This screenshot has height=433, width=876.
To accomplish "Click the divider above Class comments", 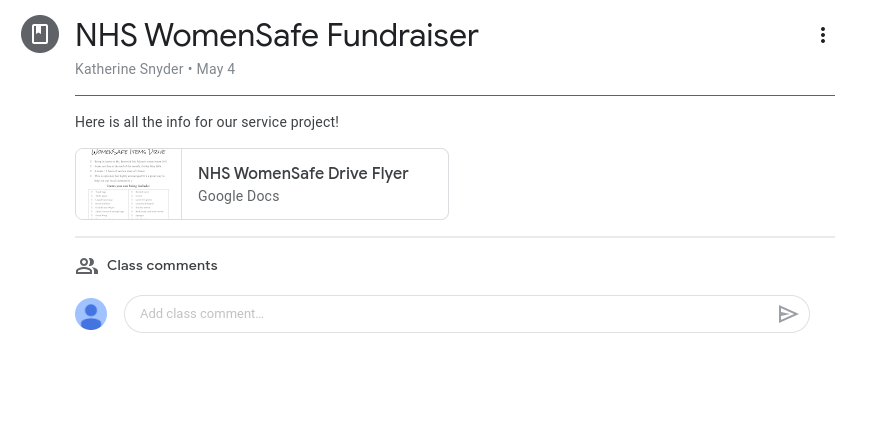I will (x=454, y=237).
